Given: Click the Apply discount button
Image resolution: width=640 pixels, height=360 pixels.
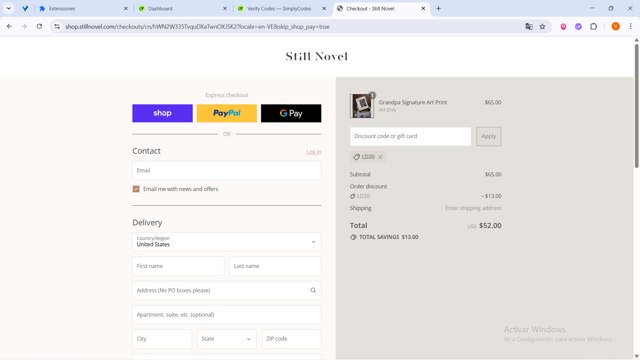Looking at the screenshot, I should [x=489, y=136].
